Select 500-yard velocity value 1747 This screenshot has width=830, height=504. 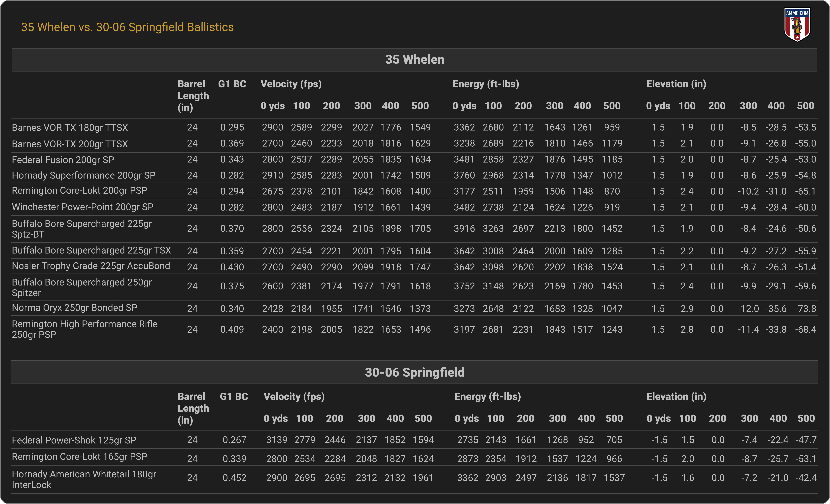[x=420, y=267]
